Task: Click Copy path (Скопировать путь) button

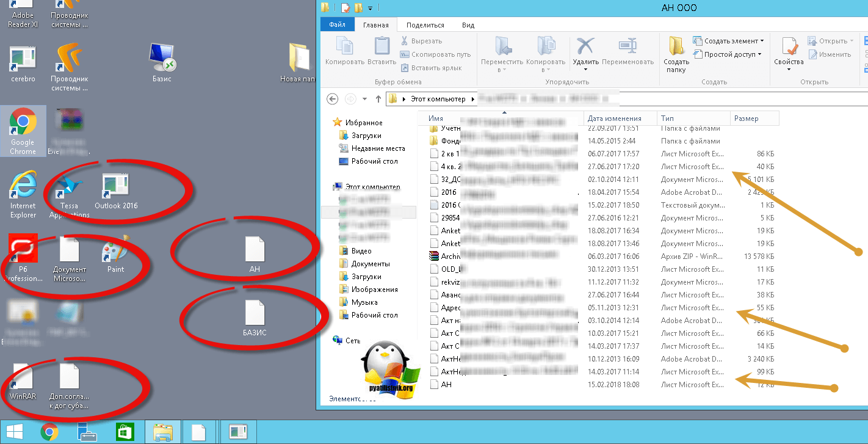Action: click(x=436, y=54)
